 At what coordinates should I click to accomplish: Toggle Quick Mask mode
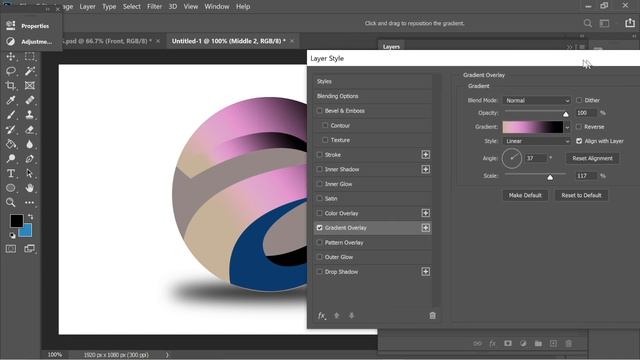pos(11,249)
